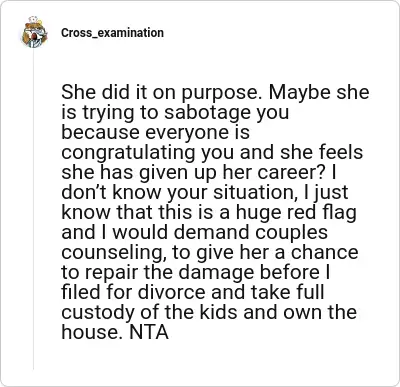The image size is (400, 387).
Task: Collapse the comment using the thread line
Action: [33, 209]
